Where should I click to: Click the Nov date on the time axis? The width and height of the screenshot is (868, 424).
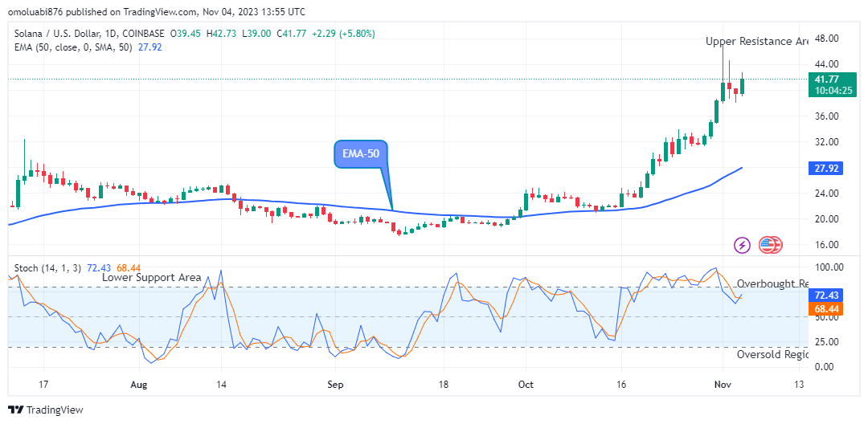pyautogui.click(x=723, y=385)
